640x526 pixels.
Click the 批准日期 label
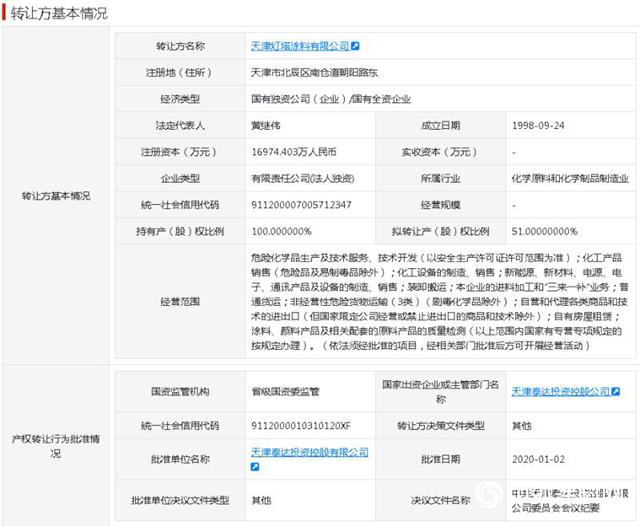click(x=441, y=459)
